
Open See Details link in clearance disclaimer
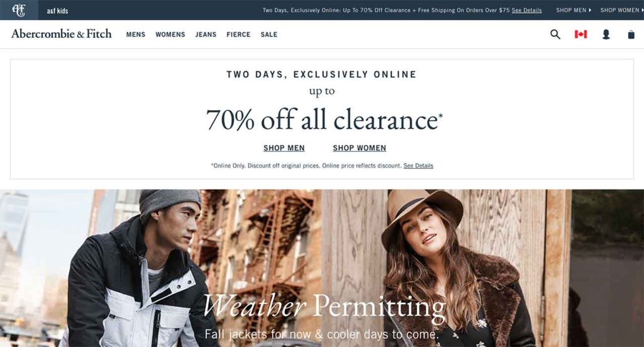coord(418,166)
